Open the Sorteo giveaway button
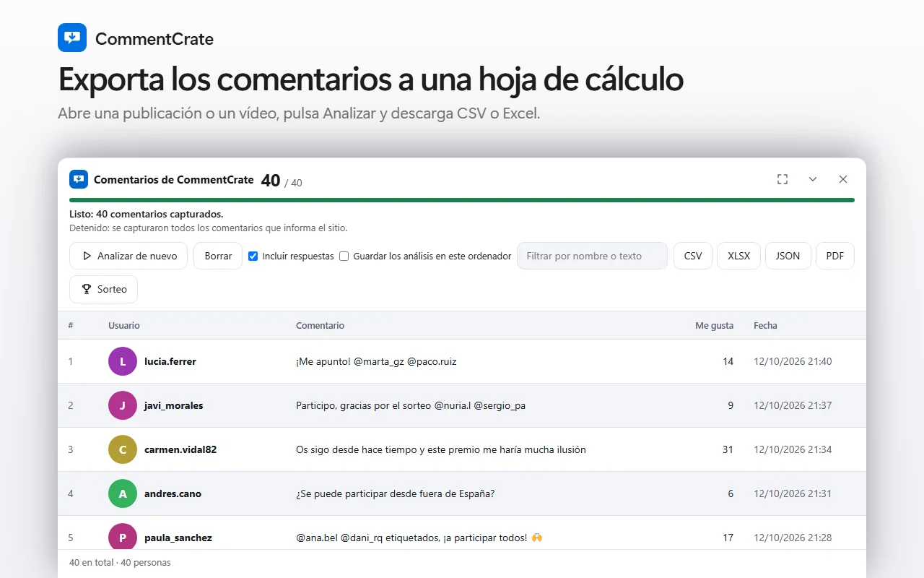924x578 pixels. pos(103,289)
